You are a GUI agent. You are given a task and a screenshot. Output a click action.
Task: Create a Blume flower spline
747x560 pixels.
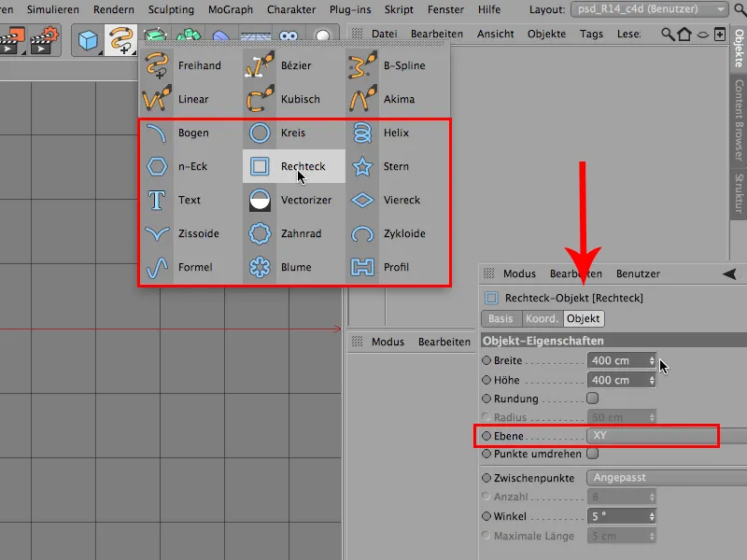(x=293, y=267)
